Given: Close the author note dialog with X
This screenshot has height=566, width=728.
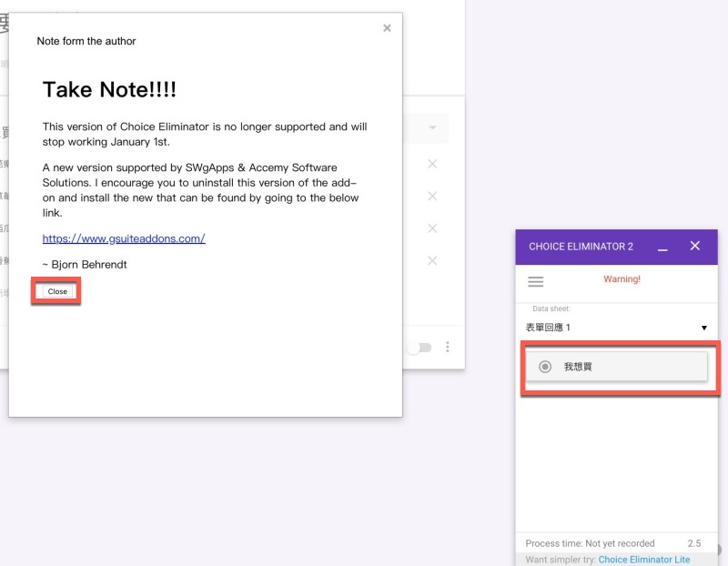Looking at the screenshot, I should click(x=387, y=28).
